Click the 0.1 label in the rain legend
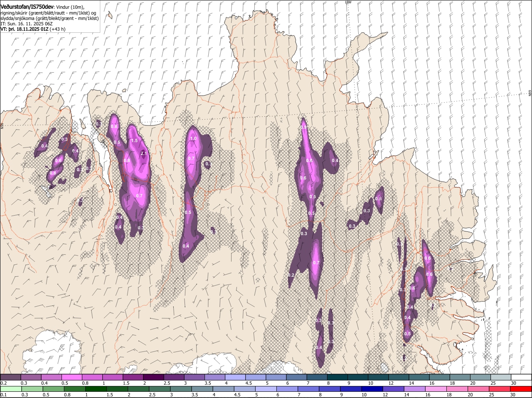 coord(3,395)
